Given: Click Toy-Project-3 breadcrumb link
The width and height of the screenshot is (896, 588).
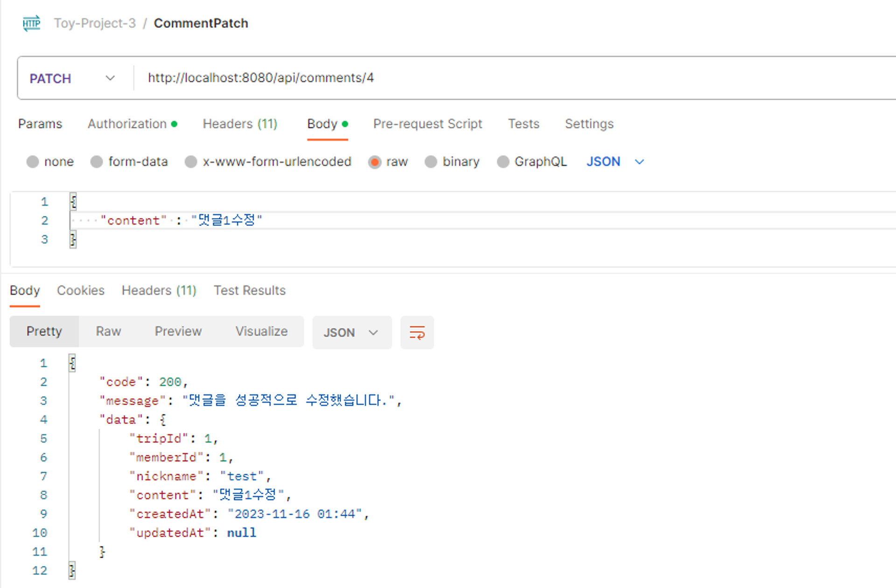Looking at the screenshot, I should click(95, 23).
